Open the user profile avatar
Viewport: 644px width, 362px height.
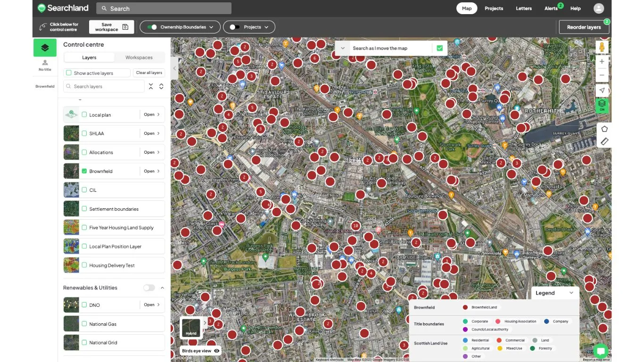(x=599, y=8)
